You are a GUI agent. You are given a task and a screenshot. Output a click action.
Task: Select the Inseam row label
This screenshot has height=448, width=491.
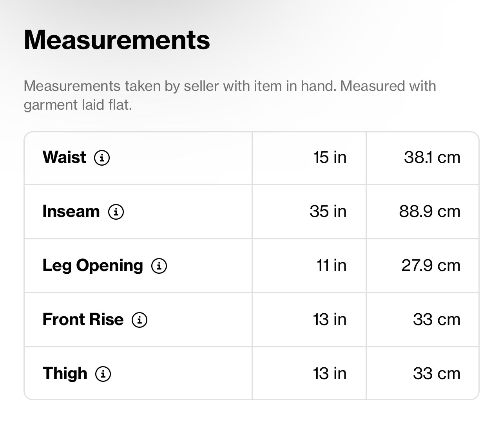[x=71, y=211]
